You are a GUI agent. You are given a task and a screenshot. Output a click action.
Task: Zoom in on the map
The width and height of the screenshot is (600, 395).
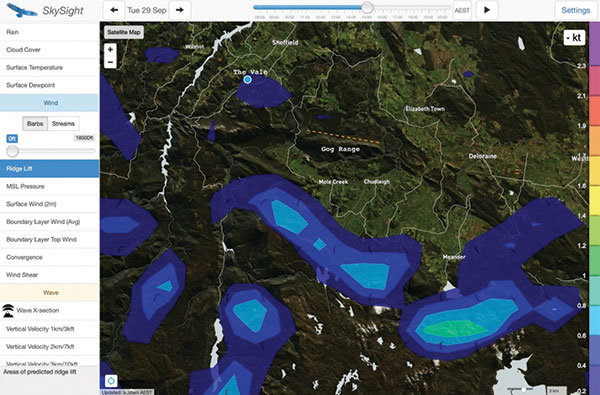(x=110, y=49)
